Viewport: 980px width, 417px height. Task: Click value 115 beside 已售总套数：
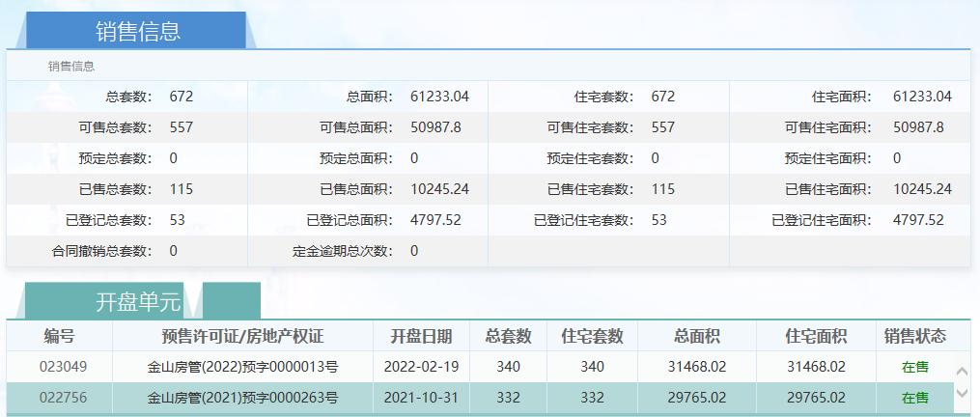click(182, 189)
